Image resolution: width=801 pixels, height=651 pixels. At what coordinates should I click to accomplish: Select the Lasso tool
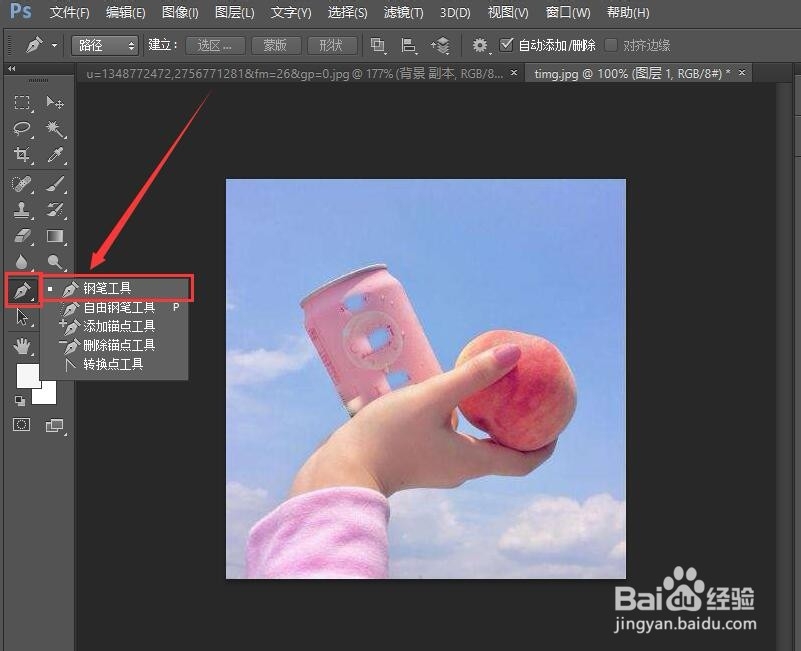tap(21, 129)
